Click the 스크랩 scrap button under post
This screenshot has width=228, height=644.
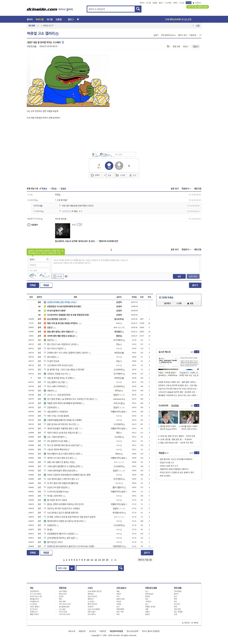120,175
